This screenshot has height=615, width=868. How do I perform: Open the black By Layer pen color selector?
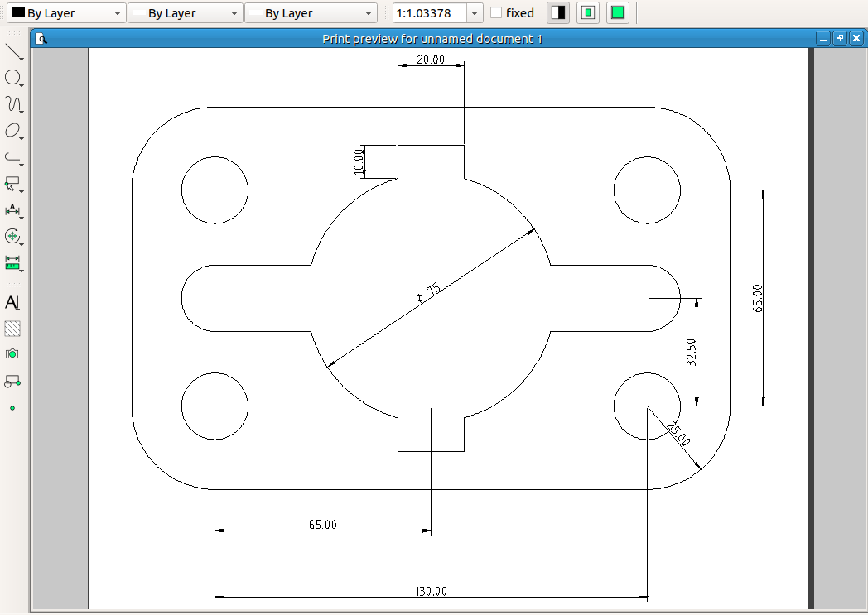(66, 13)
